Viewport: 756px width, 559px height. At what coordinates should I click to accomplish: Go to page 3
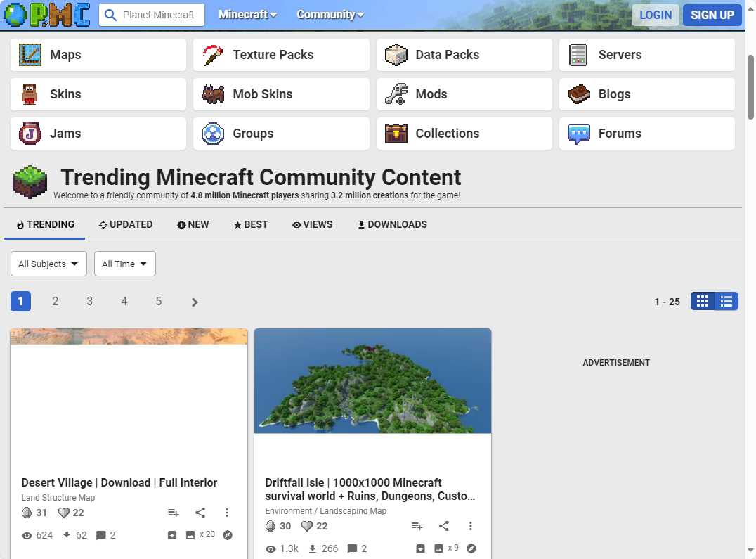[x=90, y=302]
